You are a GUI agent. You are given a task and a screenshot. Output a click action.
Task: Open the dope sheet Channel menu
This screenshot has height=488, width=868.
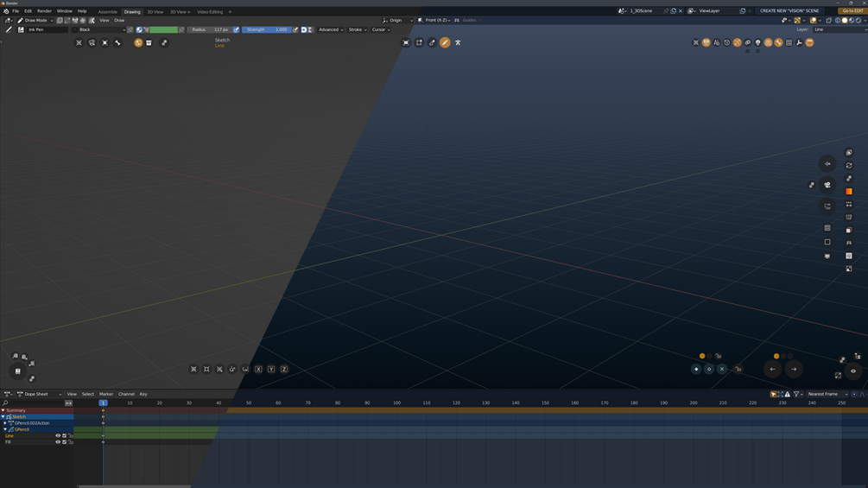click(x=126, y=395)
